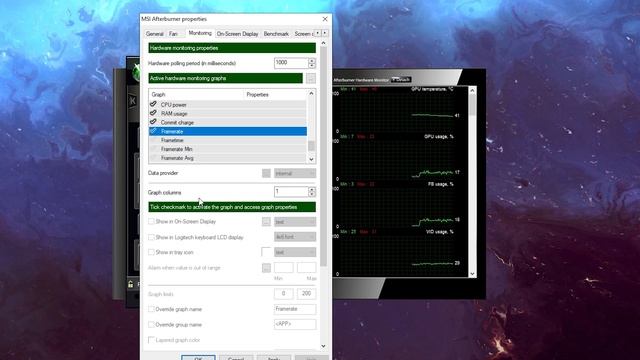Click hardware monitor scrollbar down arrow
The image size is (640, 360).
click(x=472, y=274)
